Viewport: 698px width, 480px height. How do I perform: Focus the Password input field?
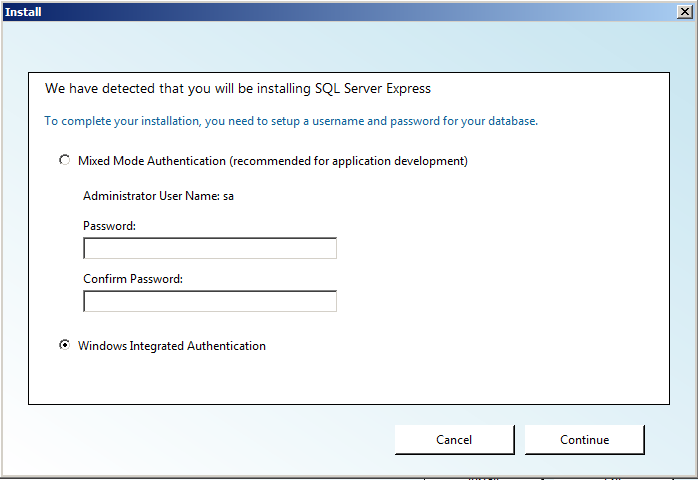pyautogui.click(x=210, y=248)
